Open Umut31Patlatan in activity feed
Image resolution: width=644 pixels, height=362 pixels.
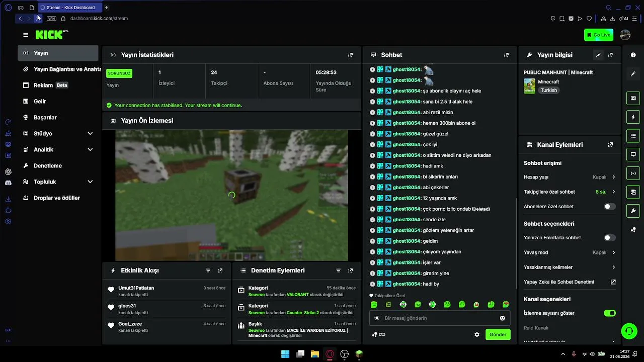click(x=136, y=288)
